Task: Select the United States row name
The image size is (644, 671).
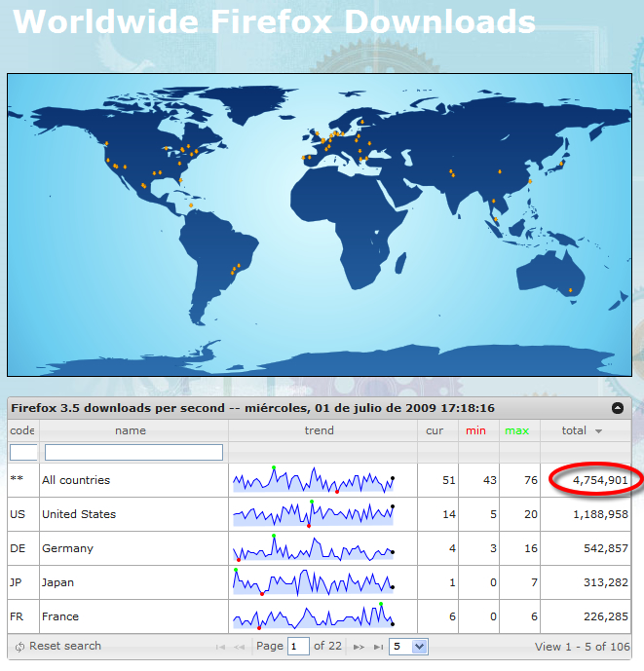Action: tap(79, 514)
